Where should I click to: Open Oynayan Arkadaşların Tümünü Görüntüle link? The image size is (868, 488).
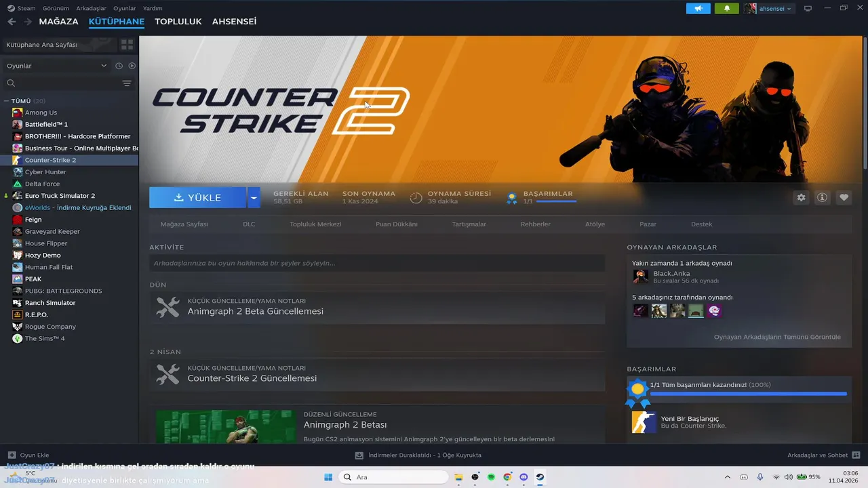[x=777, y=337]
